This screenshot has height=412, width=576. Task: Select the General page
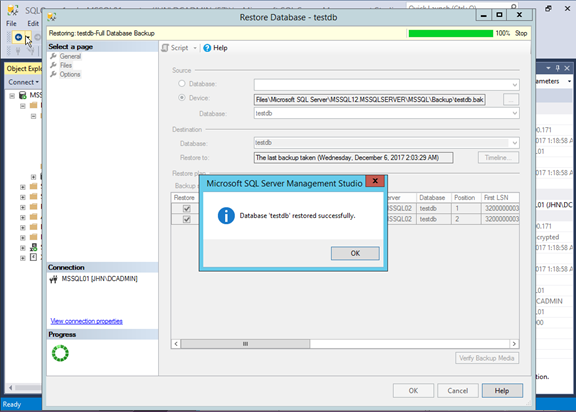pos(70,56)
